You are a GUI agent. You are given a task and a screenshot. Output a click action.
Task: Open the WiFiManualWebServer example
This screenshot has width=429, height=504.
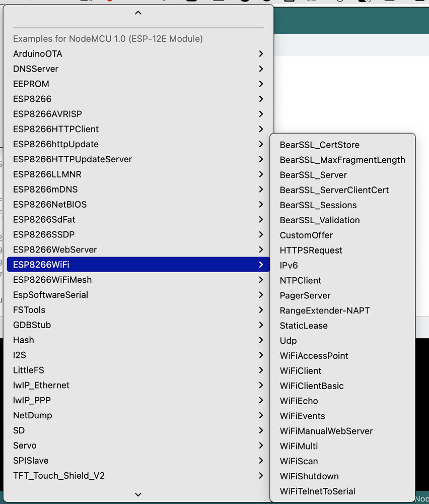[x=326, y=431]
